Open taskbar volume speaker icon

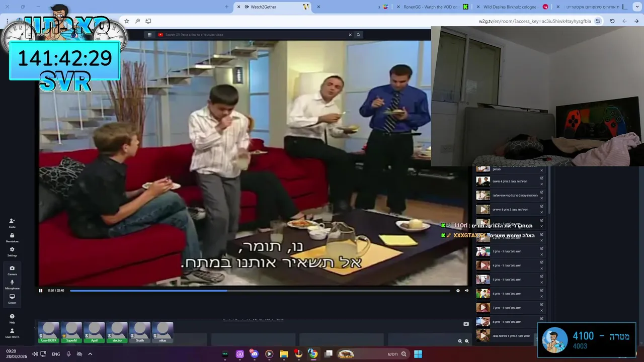coord(35,354)
